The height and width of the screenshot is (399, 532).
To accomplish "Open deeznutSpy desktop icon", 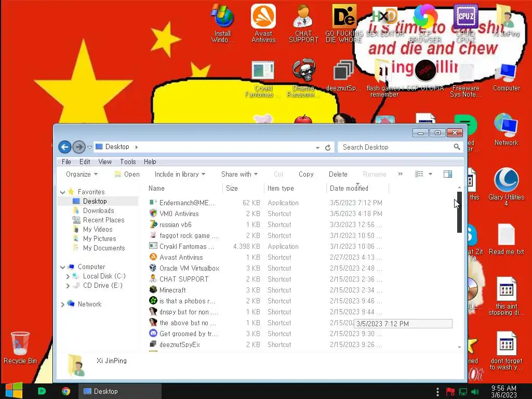I will (343, 76).
